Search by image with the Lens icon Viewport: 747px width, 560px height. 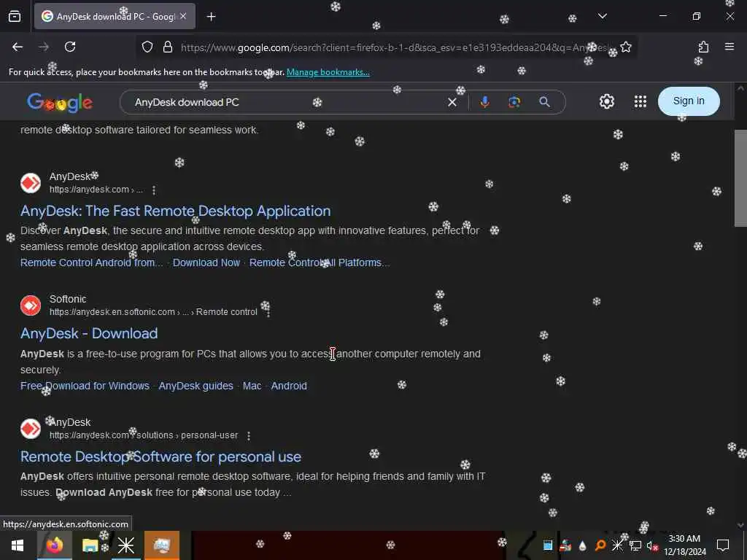514,102
